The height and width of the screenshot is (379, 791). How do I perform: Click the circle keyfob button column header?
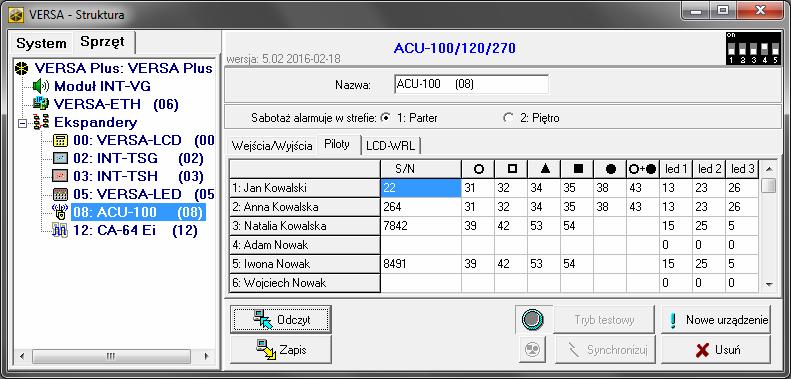(478, 169)
